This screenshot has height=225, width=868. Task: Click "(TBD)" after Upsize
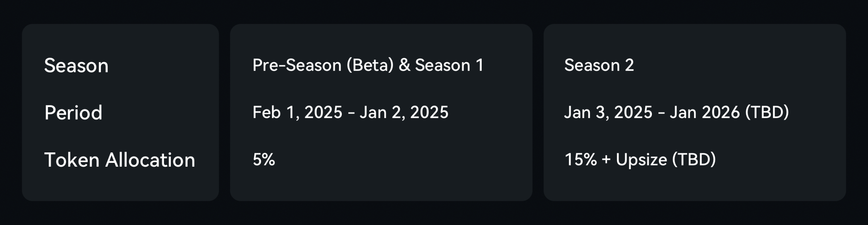[694, 160]
